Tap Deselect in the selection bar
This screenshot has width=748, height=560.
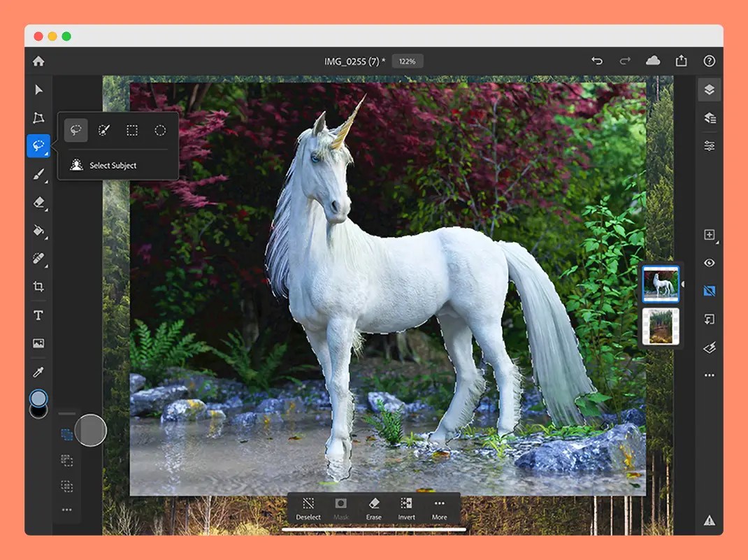tap(308, 509)
